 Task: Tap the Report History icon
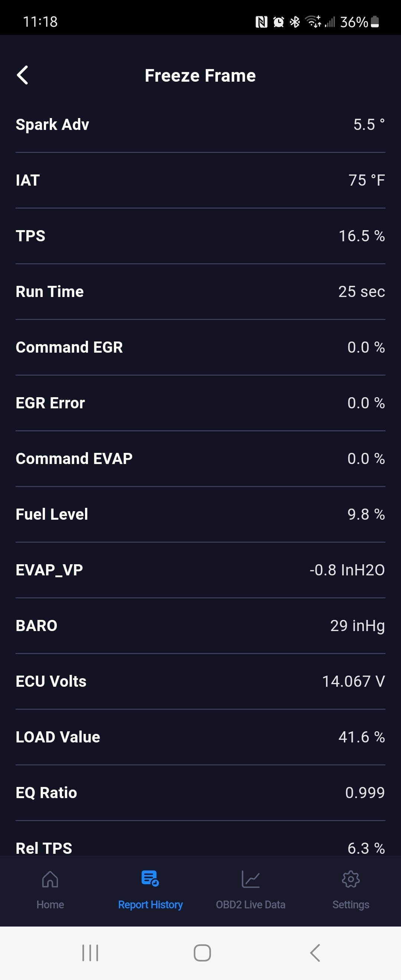coord(150,878)
